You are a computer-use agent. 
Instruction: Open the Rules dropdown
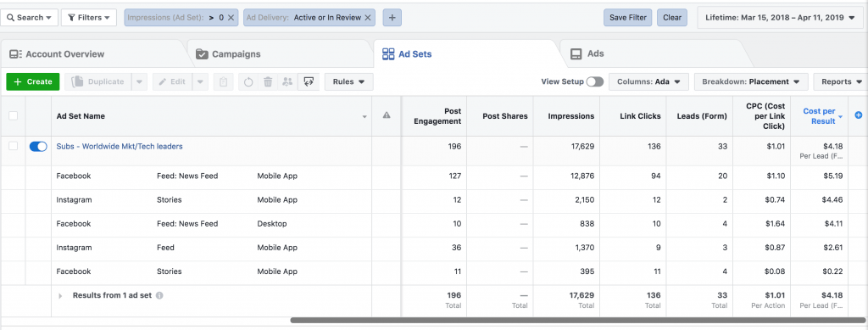click(x=348, y=81)
